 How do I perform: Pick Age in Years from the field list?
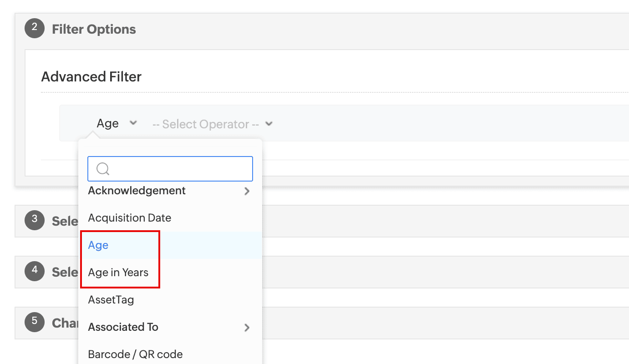point(118,273)
